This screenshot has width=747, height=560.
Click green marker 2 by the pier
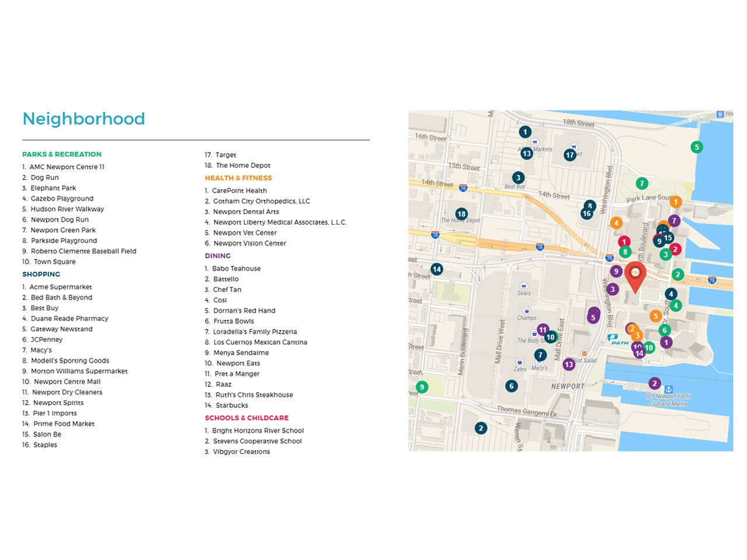[678, 274]
